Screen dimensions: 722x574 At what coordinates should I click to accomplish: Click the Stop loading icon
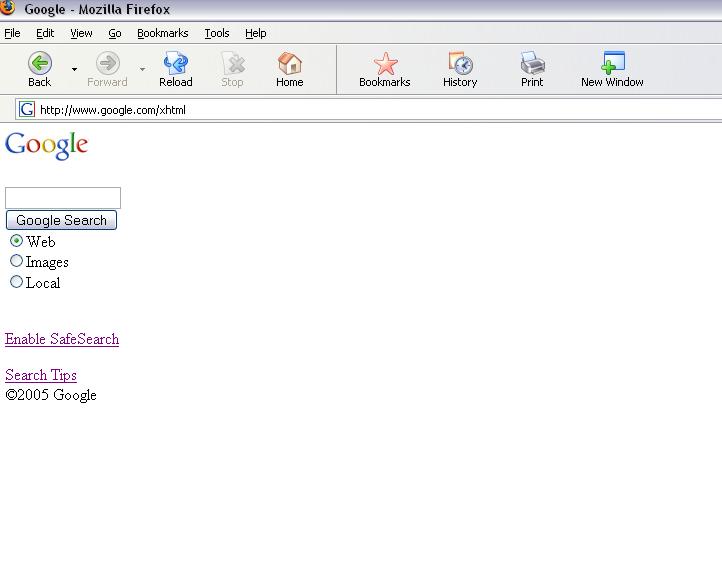pos(232,64)
